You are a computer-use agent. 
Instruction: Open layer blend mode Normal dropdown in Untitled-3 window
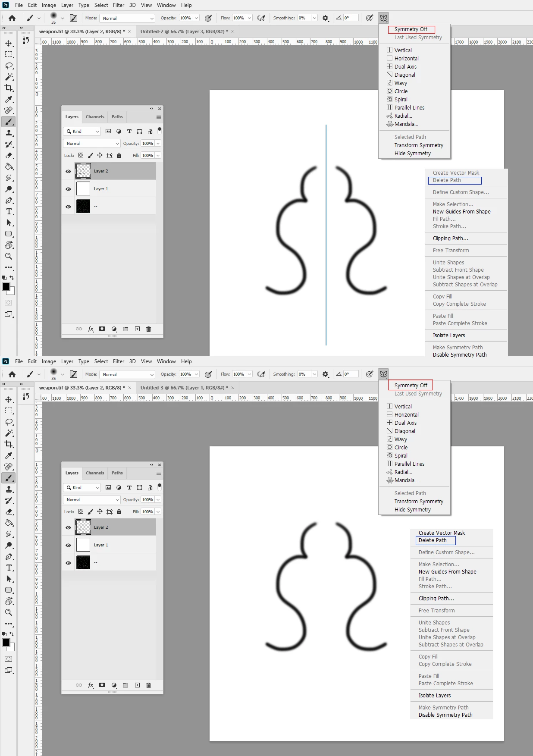tap(92, 499)
